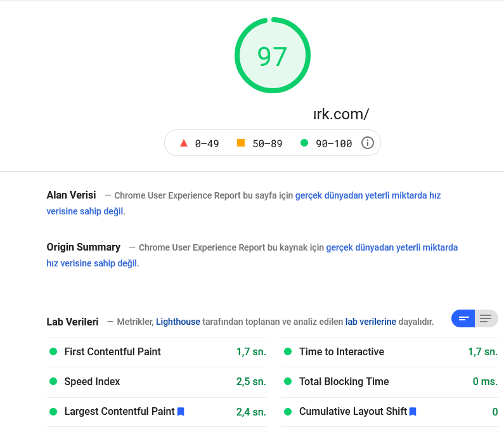Click the green circle 90–100 legend icon
This screenshot has width=504, height=432.
point(304,143)
